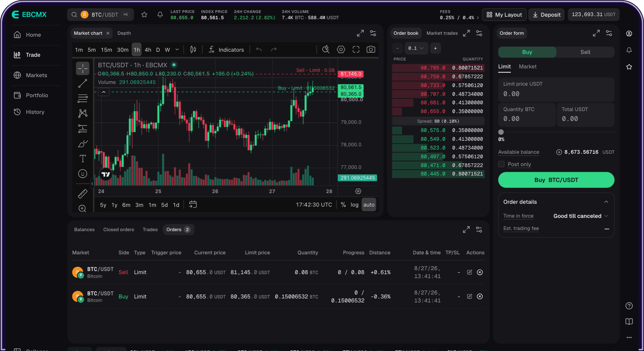Viewport: 644px width, 351px height.
Task: Select the Market order type tab
Action: click(528, 67)
